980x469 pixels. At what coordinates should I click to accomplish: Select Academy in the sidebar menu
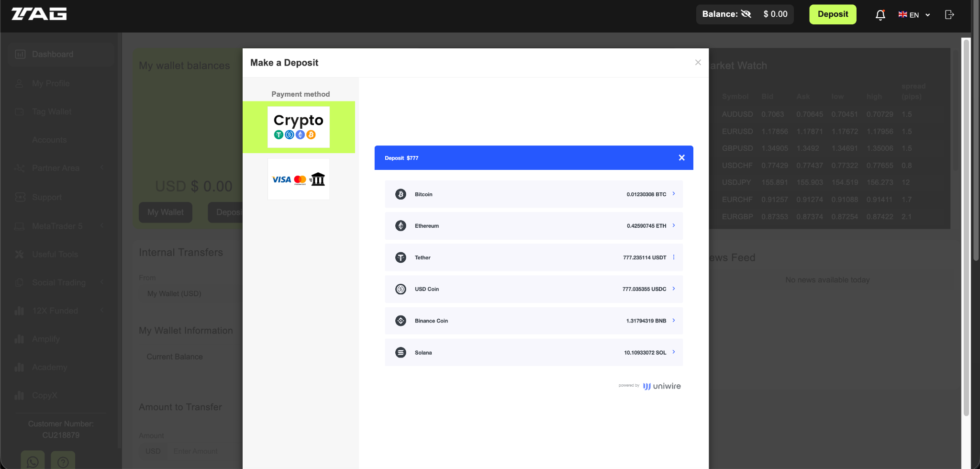click(x=49, y=367)
